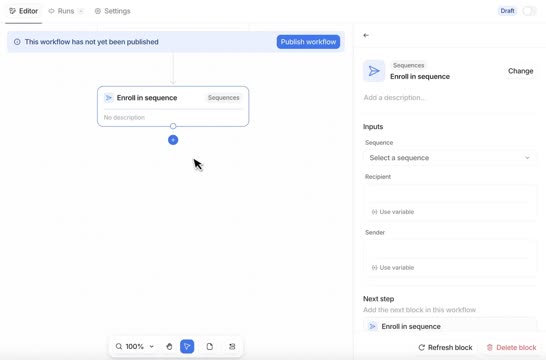Screen dimensions: 546x360
Task: Click the Recipient input field
Action: tap(449, 195)
